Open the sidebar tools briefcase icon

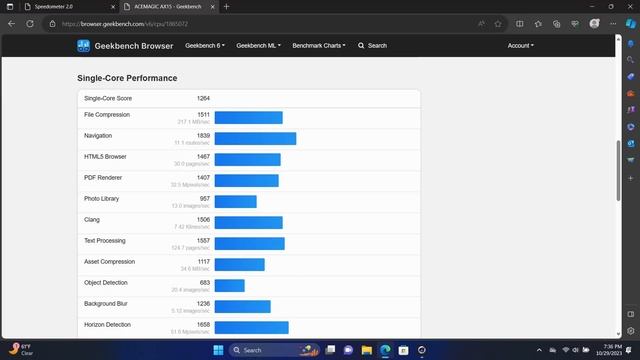631,93
